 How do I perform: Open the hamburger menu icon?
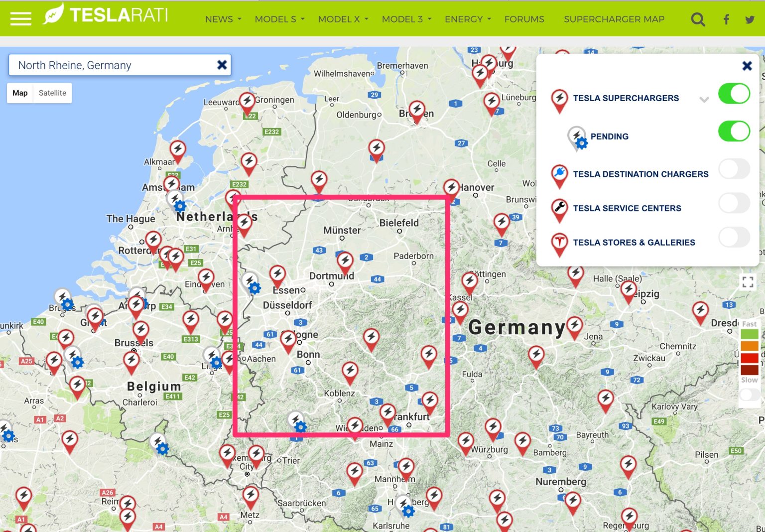point(20,18)
